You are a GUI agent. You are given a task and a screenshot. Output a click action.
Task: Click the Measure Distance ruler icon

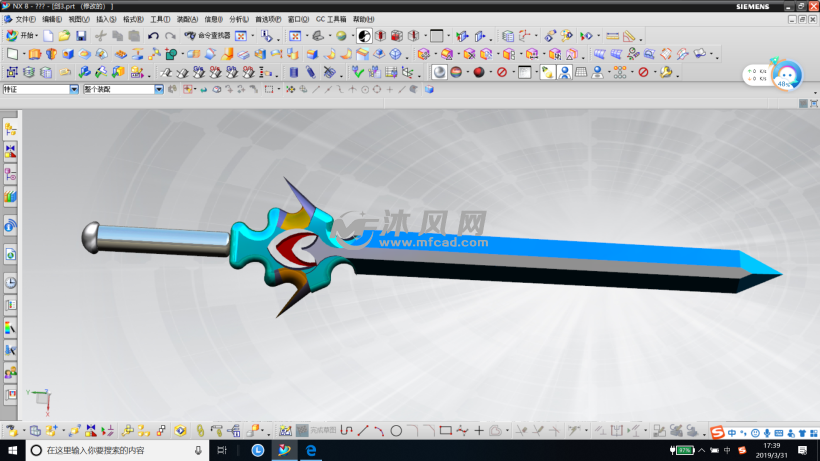[612, 36]
